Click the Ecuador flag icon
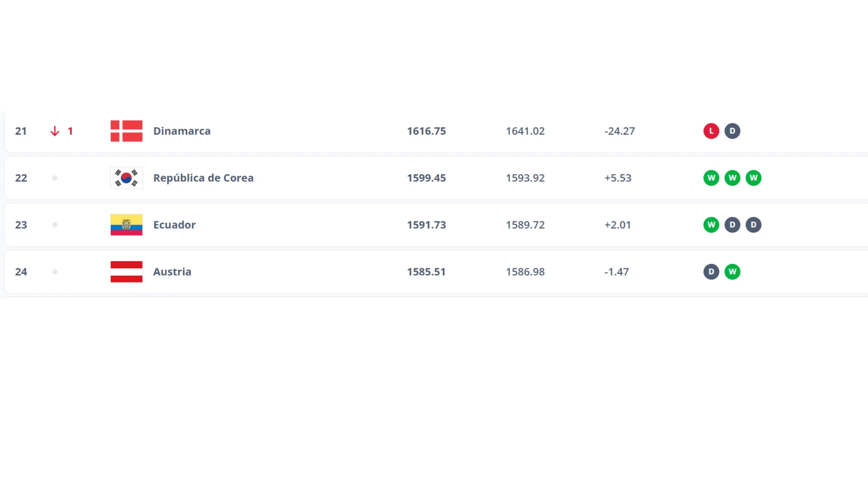 point(126,225)
